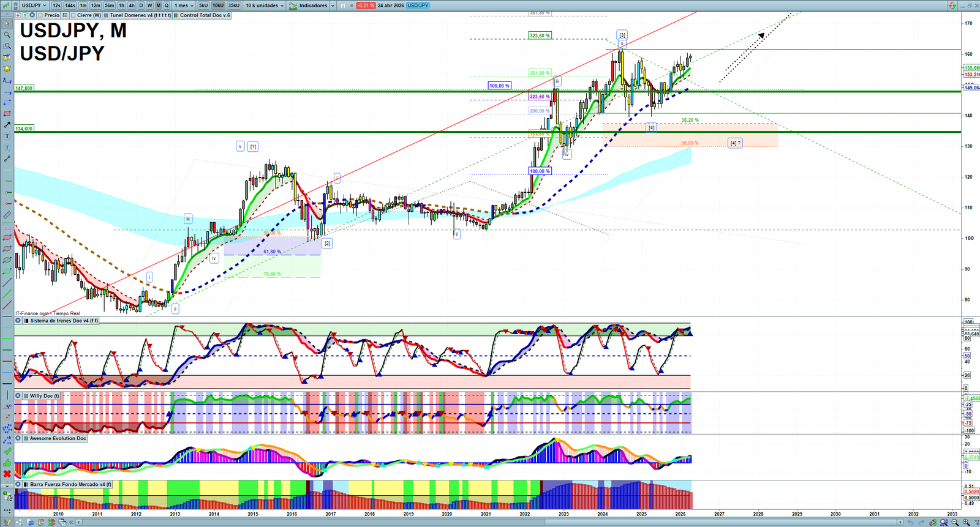The image size is (980, 527).
Task: Toggle the 10kU quantity button
Action: 218,6
